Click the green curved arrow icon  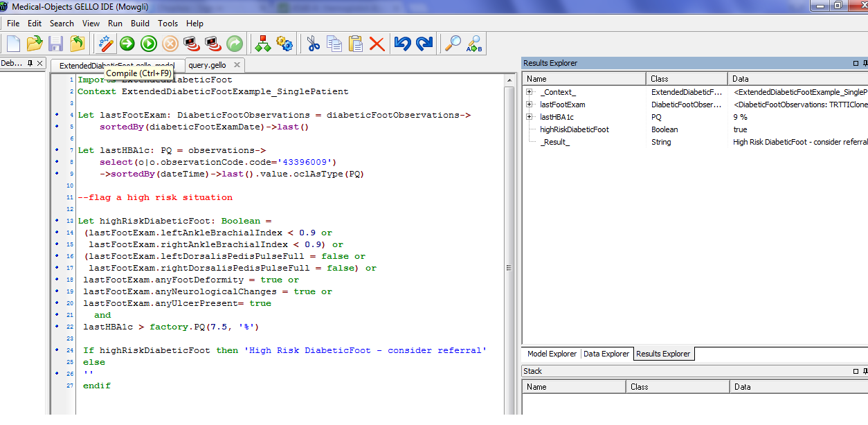point(235,44)
